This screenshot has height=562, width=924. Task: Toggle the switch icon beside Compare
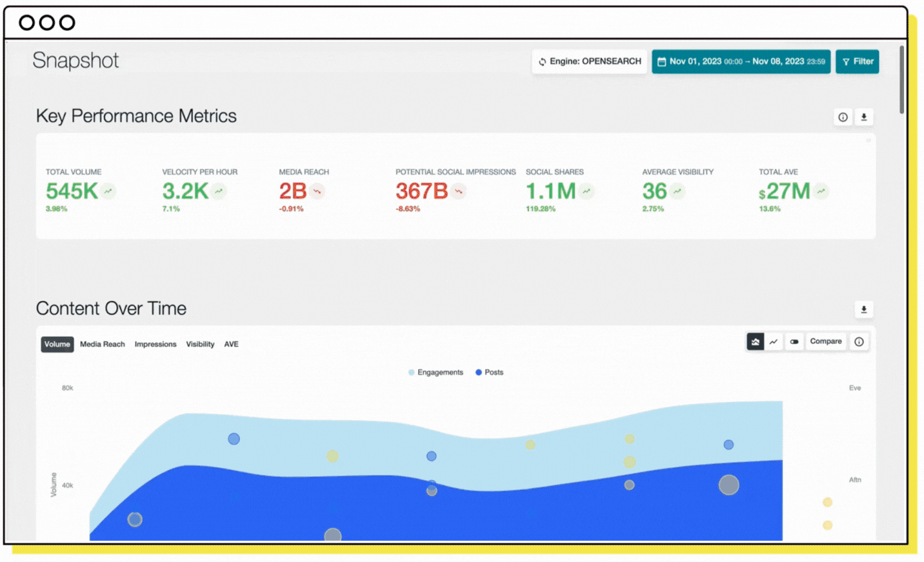click(x=794, y=342)
